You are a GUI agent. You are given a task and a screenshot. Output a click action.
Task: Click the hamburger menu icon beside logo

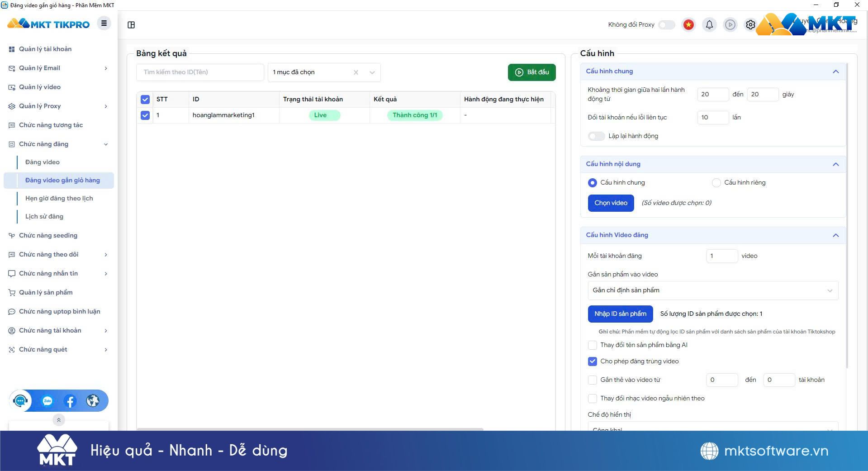pos(104,23)
